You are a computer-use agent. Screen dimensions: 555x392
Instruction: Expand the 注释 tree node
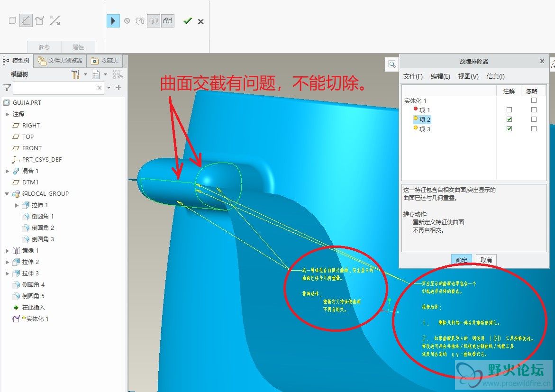click(x=7, y=114)
